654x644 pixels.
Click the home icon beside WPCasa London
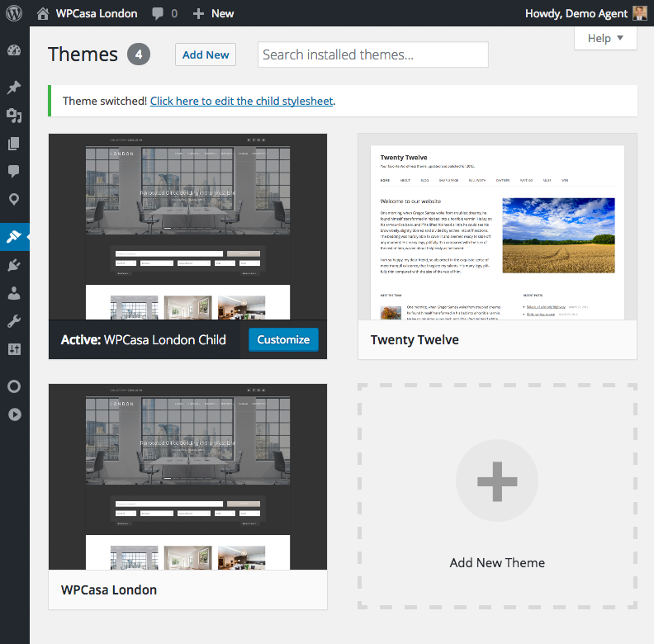click(43, 14)
